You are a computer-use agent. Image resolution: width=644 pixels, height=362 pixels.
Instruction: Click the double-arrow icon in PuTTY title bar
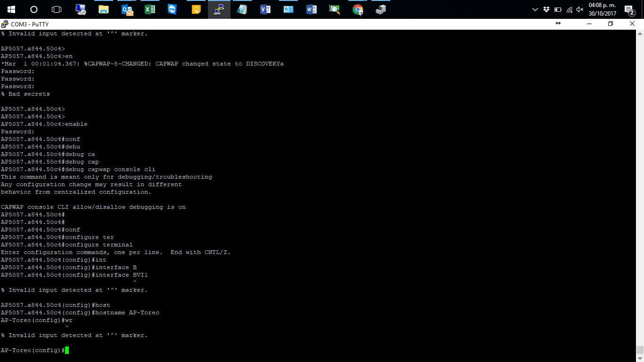[x=558, y=24]
